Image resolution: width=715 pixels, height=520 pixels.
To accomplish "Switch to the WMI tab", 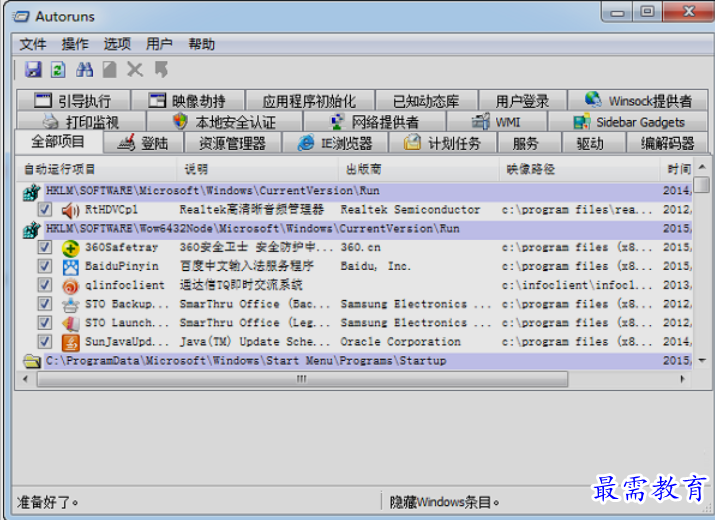I will point(497,122).
